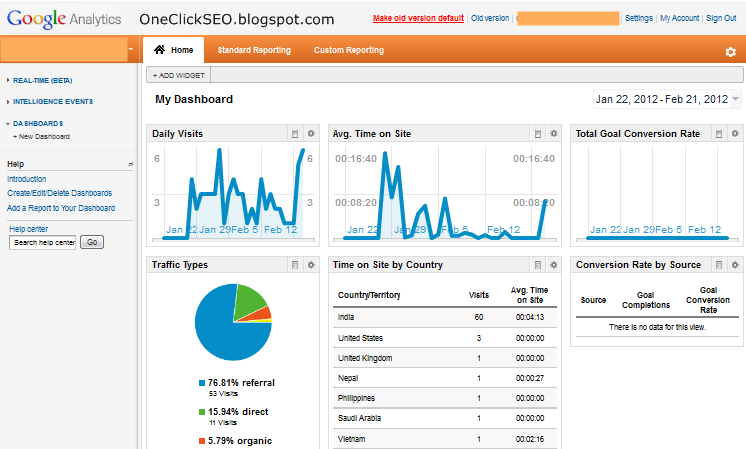This screenshot has height=449, width=746.
Task: Click Daily Visits widget report icon
Action: tap(295, 134)
